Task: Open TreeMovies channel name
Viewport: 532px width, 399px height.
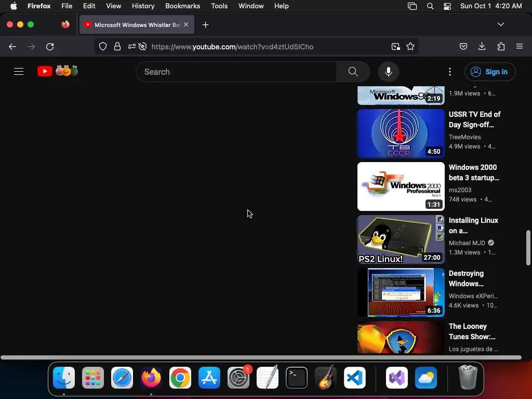Action: click(x=464, y=137)
